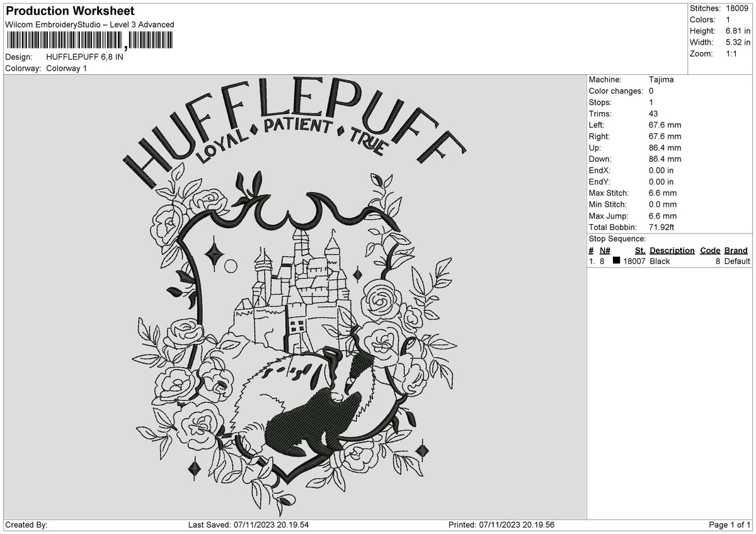Click the design name 'HUFFLEPUFF 6,8 IN'
This screenshot has width=756, height=534.
[85, 57]
